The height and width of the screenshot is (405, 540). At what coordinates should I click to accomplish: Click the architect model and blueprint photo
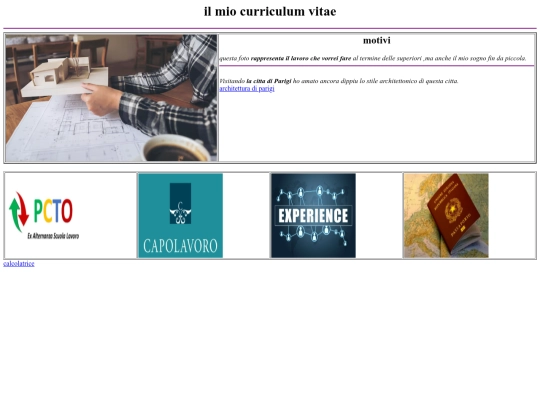[111, 98]
